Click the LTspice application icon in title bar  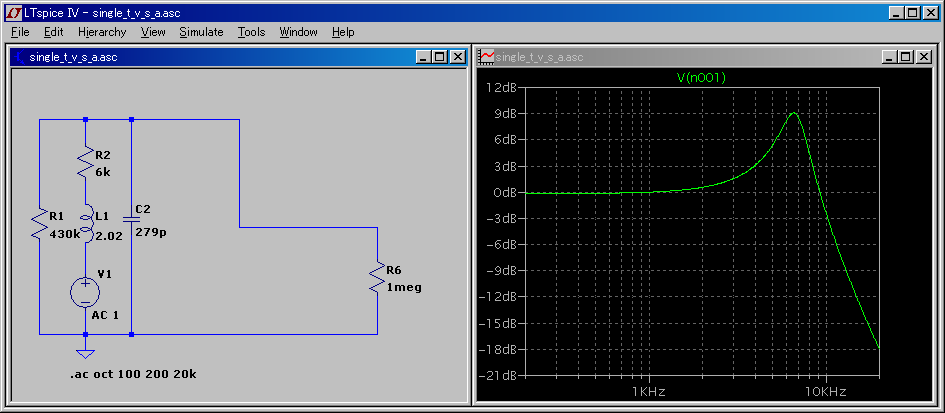(x=13, y=12)
